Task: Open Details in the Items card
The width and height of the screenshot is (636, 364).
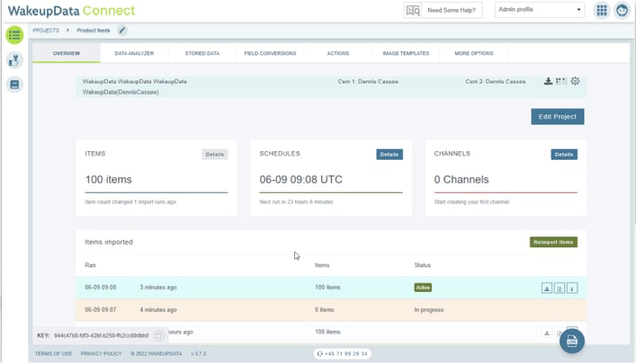Action: pos(215,155)
